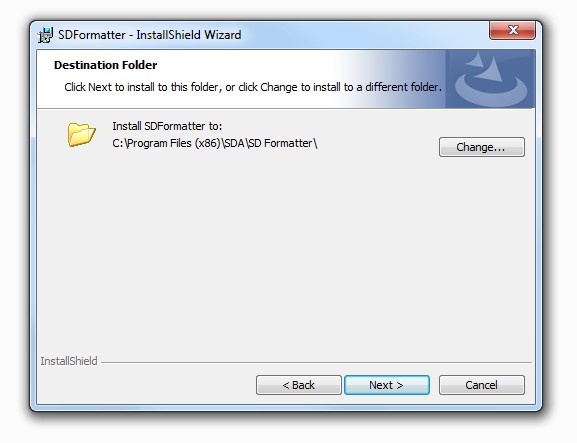The height and width of the screenshot is (443, 577).
Task: Click the installer icon in the title bar
Action: [x=45, y=35]
